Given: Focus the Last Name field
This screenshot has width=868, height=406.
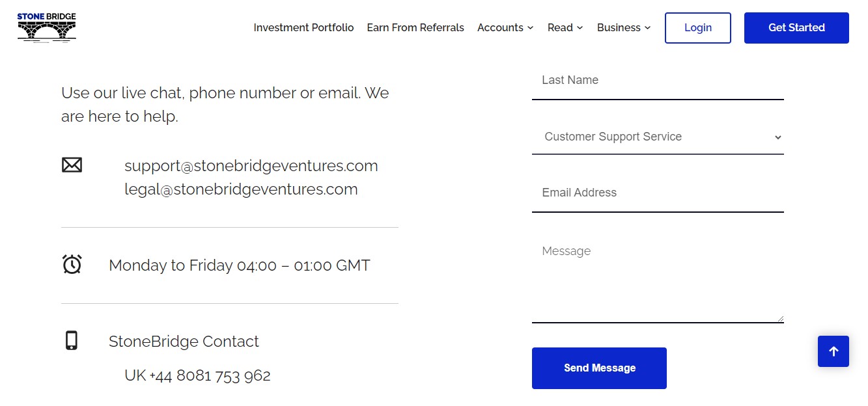Looking at the screenshot, I should click(658, 81).
